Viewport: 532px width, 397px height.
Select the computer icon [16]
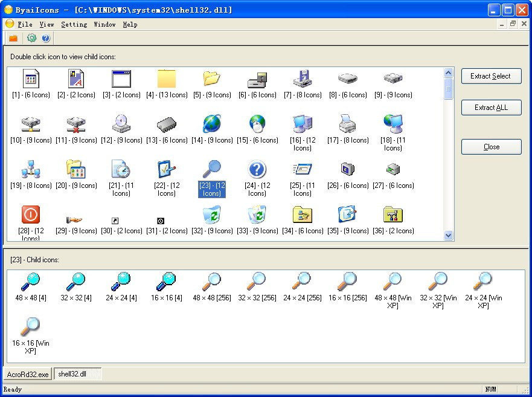(303, 124)
